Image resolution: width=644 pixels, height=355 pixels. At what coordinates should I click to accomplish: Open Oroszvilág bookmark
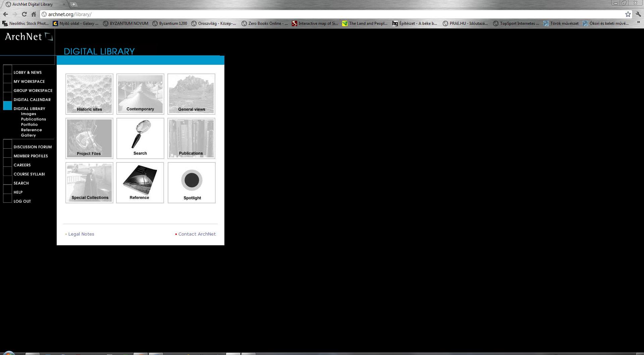213,23
